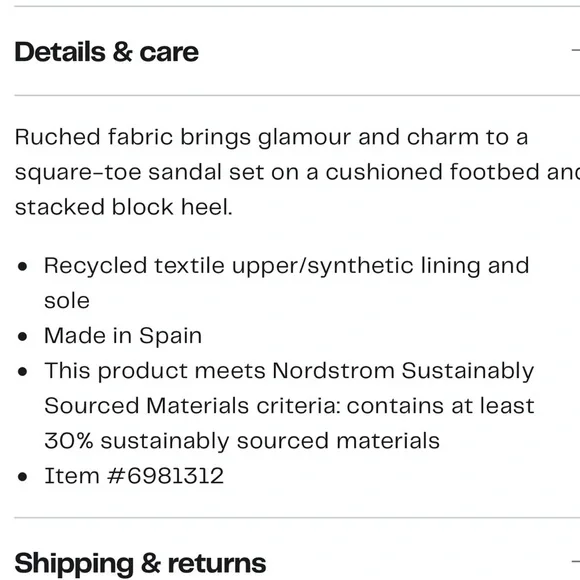Click the bullet dot beside Recycled textile
Viewport: 580px width, 580px height.
(x=23, y=266)
